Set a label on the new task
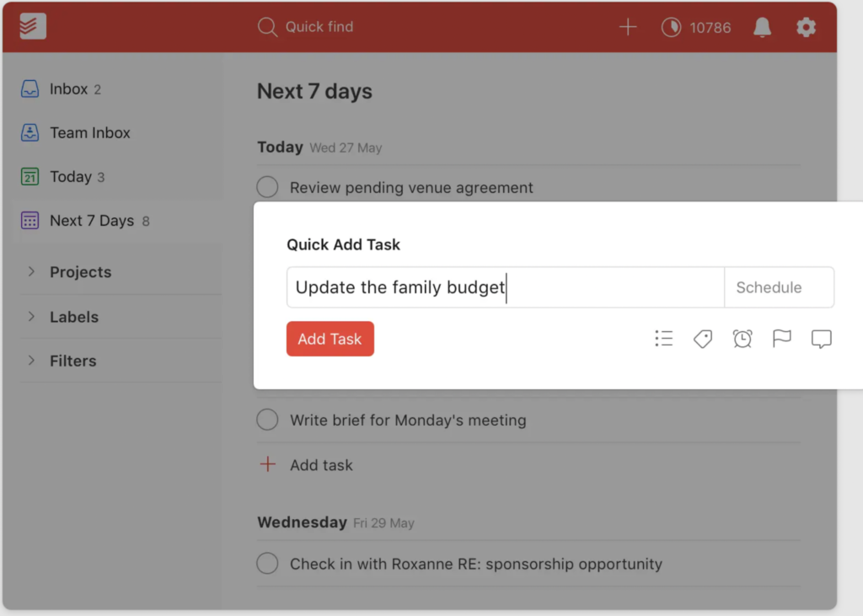 point(702,338)
